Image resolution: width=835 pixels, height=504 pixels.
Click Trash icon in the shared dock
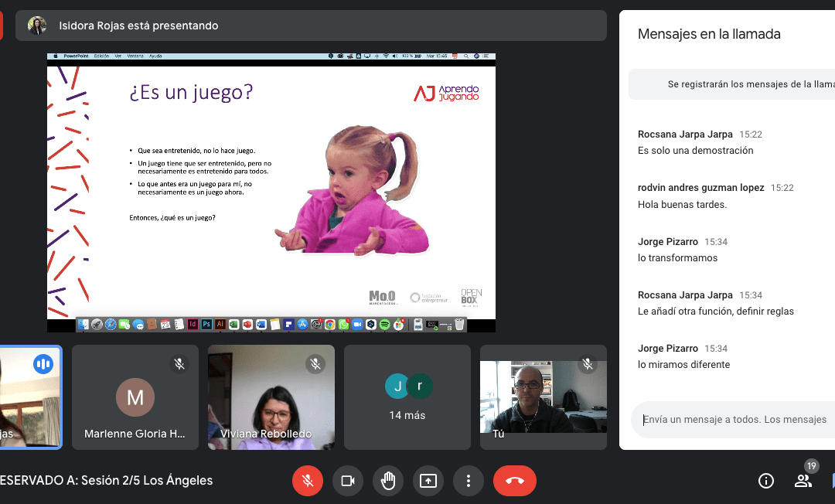[x=459, y=324]
